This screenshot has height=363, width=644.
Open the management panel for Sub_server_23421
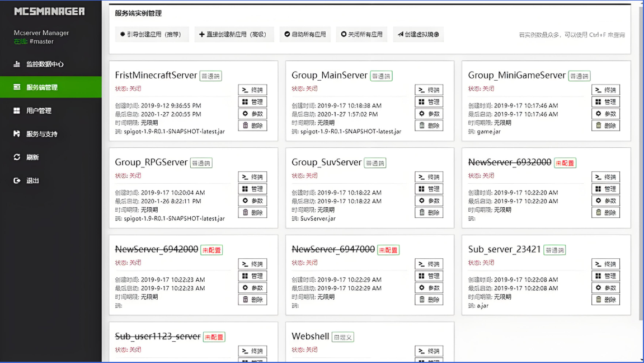tap(605, 276)
